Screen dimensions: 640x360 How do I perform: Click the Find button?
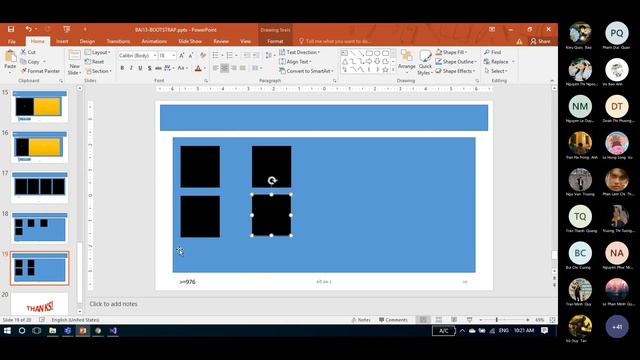click(x=492, y=52)
